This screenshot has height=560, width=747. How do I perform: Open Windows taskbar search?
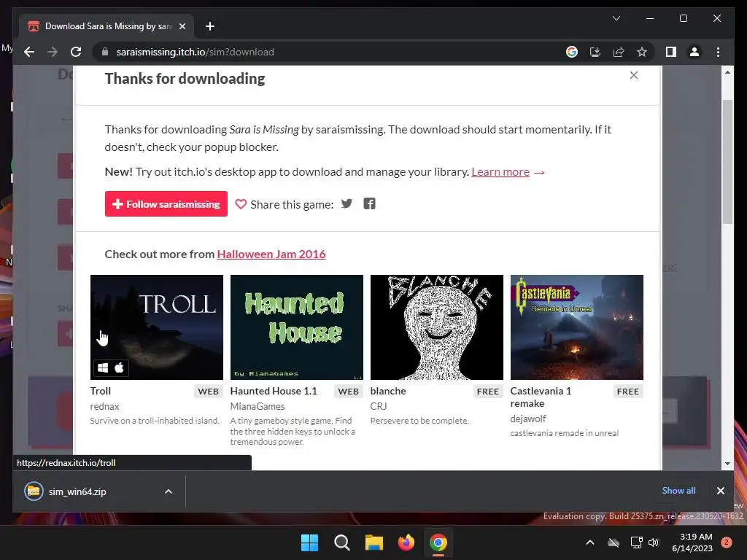pyautogui.click(x=341, y=542)
